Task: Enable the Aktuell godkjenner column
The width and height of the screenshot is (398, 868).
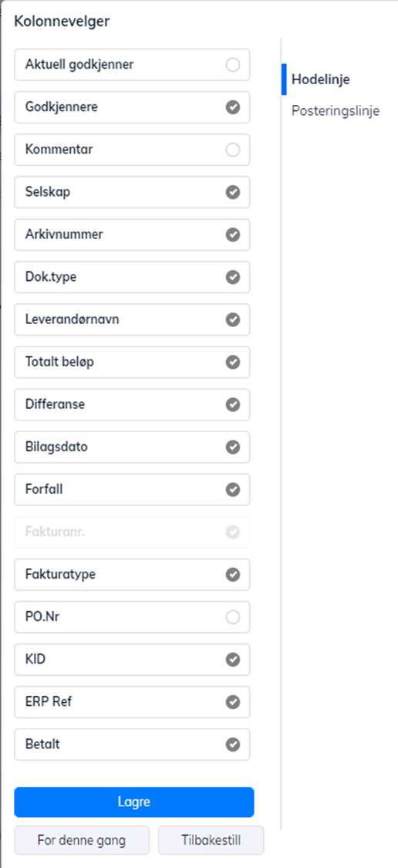Action: [x=233, y=65]
